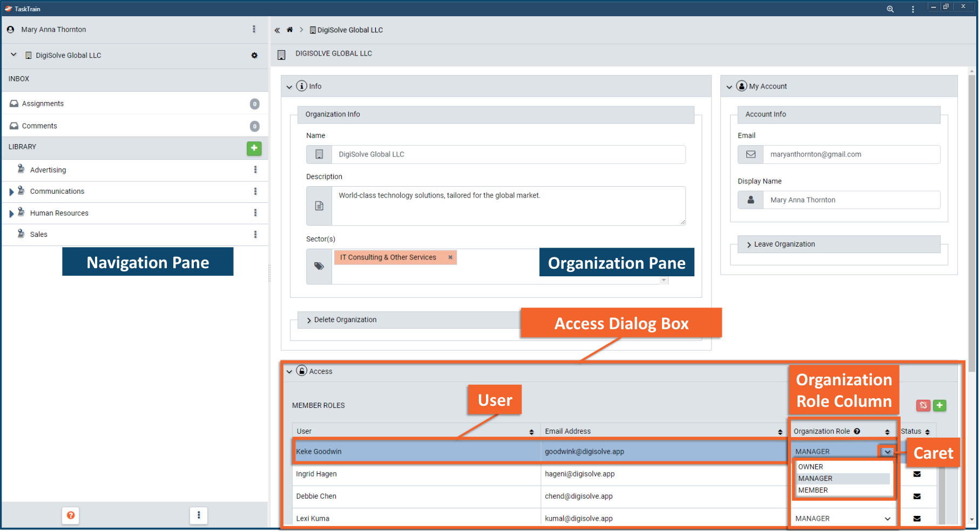Click the green add member button

click(x=940, y=405)
